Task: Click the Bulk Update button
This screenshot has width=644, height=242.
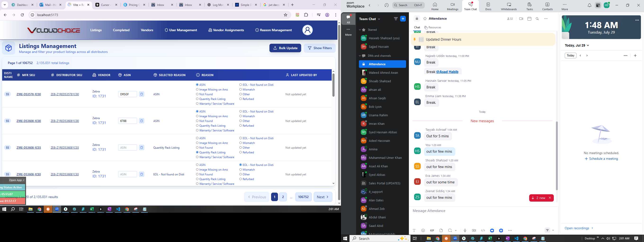Action: click(x=285, y=48)
